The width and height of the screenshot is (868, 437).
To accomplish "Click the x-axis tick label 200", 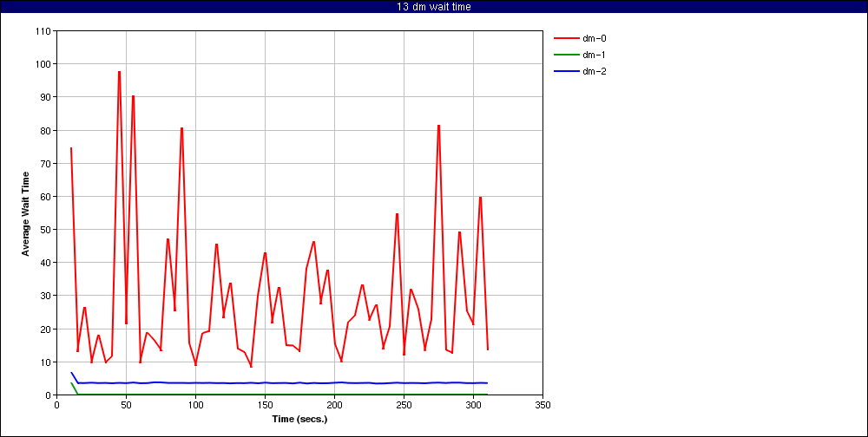I will tap(334, 405).
